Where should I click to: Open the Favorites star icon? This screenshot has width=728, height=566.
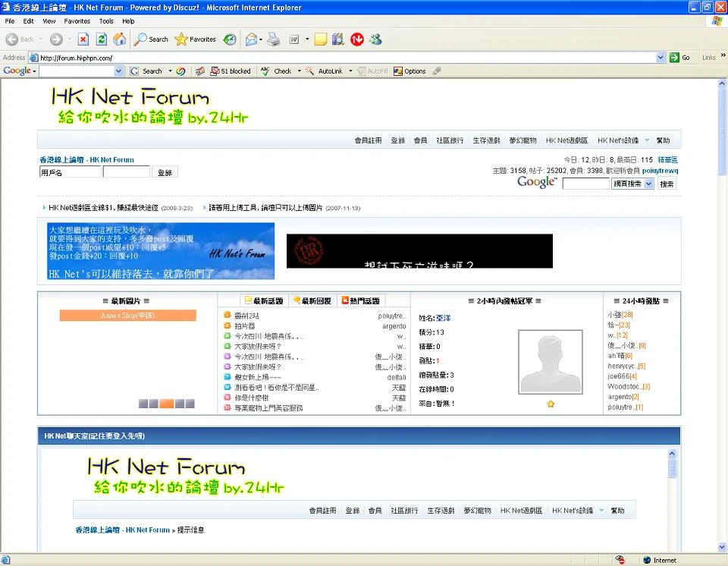(x=181, y=39)
